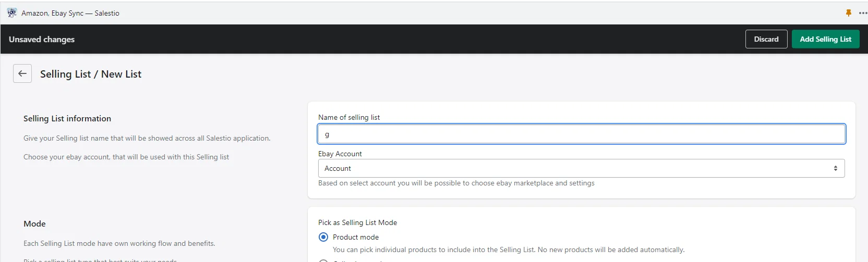Open the three-dots more options menu
The height and width of the screenshot is (262, 868).
pyautogui.click(x=863, y=13)
